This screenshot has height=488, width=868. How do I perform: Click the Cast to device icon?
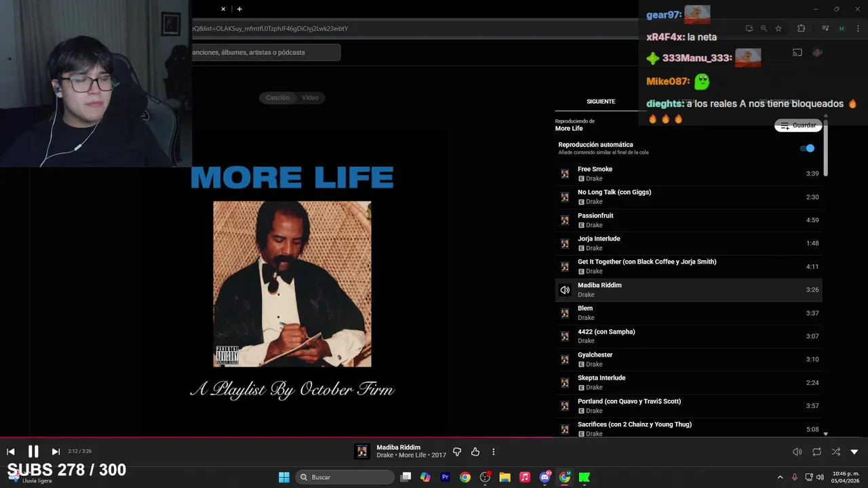797,53
